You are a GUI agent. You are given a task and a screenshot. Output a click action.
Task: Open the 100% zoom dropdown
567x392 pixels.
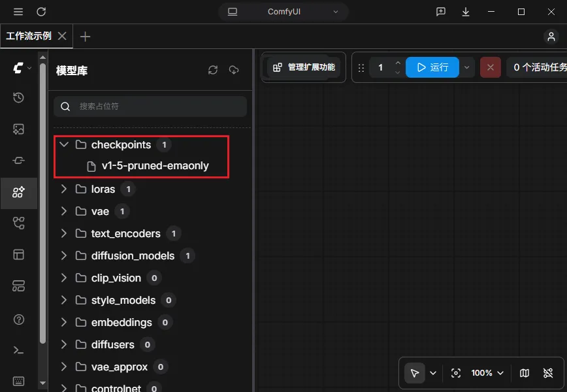point(487,373)
